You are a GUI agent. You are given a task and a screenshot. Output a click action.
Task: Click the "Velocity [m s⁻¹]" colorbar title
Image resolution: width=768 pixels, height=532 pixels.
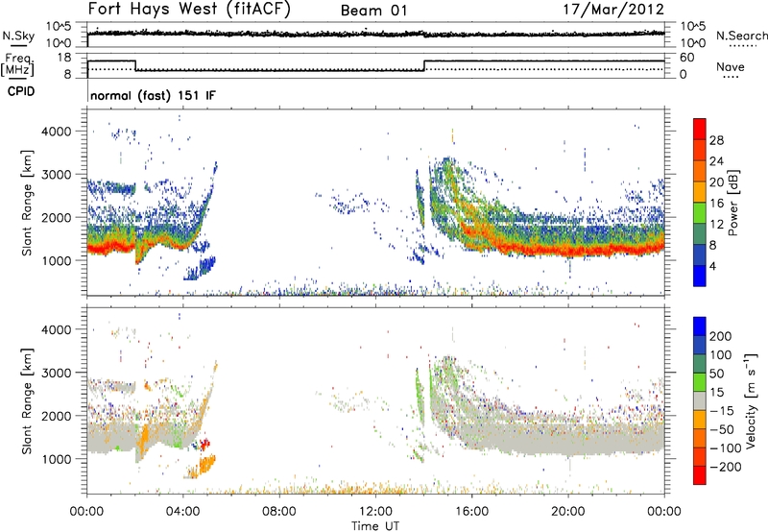point(751,400)
